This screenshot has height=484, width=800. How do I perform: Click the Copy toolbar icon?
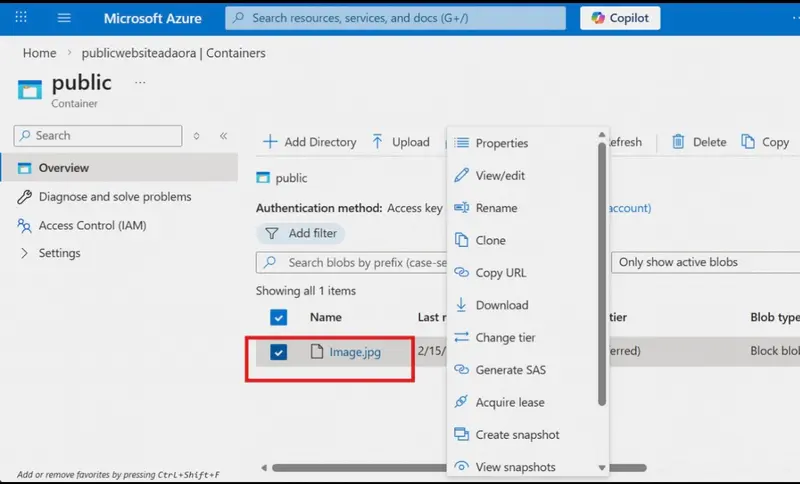[x=747, y=142]
